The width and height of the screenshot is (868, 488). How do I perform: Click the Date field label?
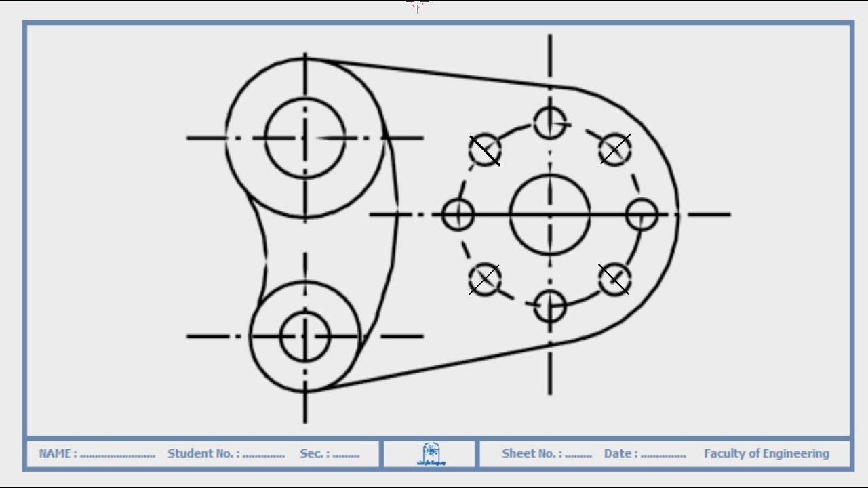(620, 454)
